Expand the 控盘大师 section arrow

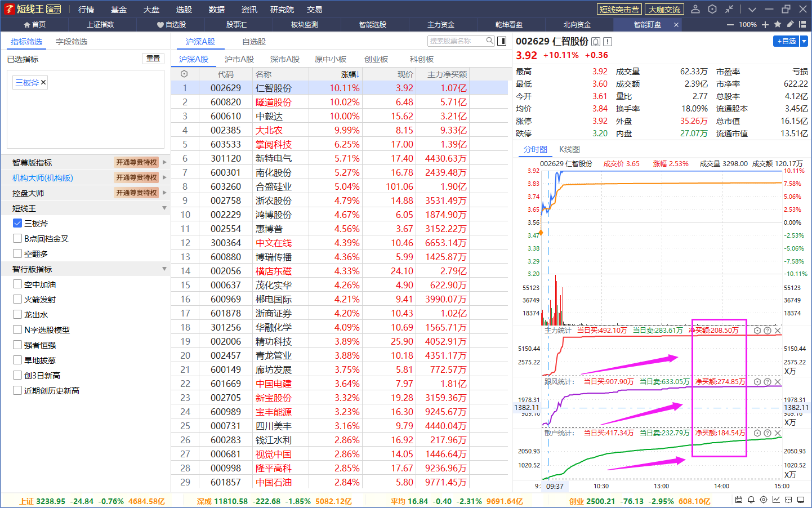[164, 193]
